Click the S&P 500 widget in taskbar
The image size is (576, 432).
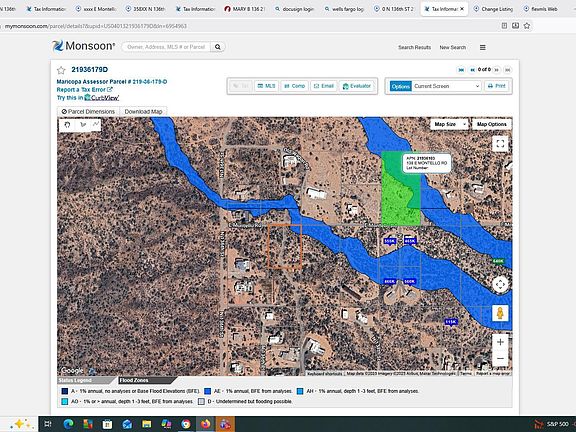point(551,424)
